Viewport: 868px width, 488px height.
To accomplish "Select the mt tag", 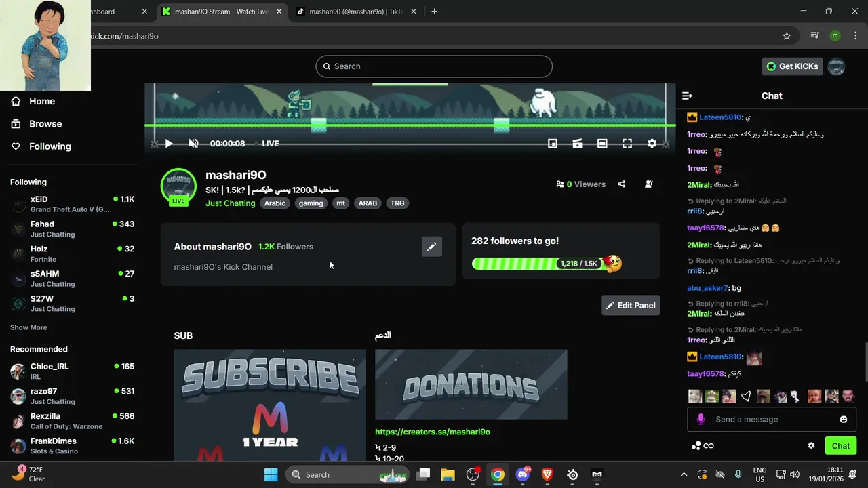I will (340, 203).
